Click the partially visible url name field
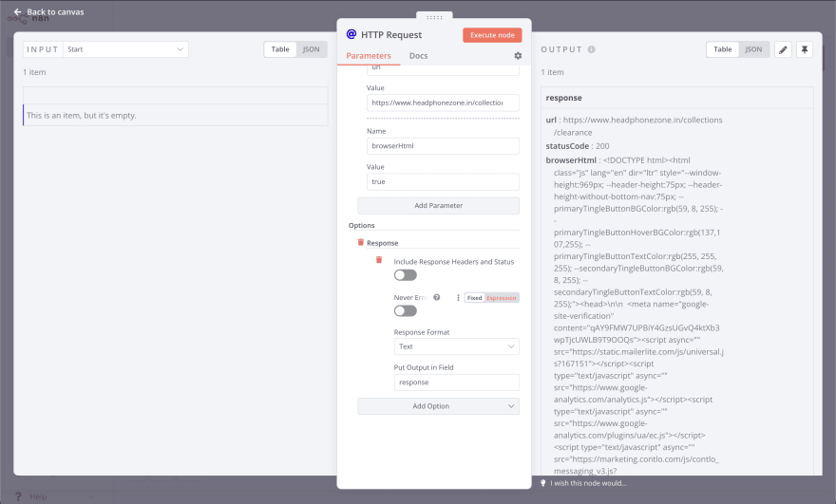This screenshot has height=504, width=836. click(443, 70)
